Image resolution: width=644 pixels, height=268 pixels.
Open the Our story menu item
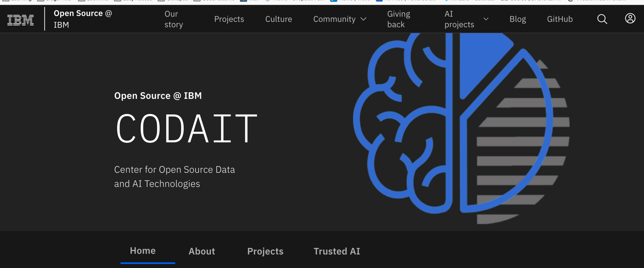(174, 19)
